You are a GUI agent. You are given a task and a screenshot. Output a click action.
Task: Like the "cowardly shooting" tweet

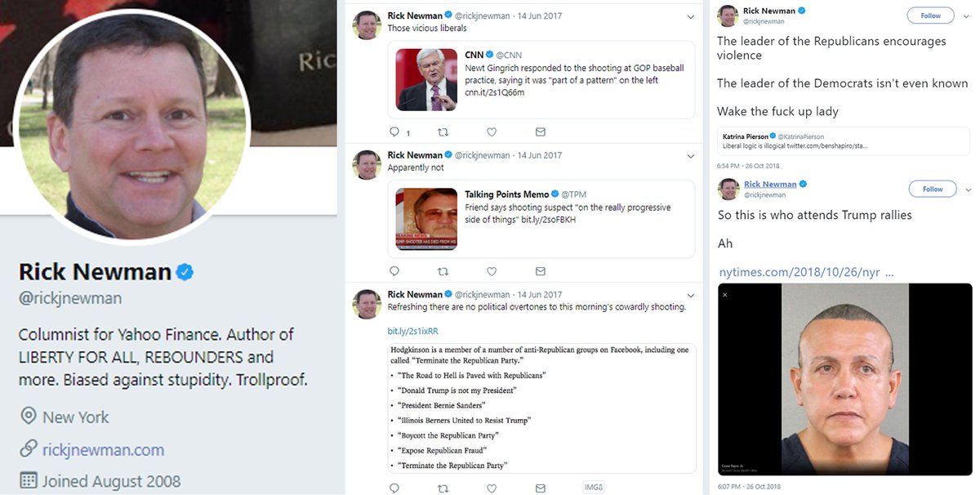point(492,488)
